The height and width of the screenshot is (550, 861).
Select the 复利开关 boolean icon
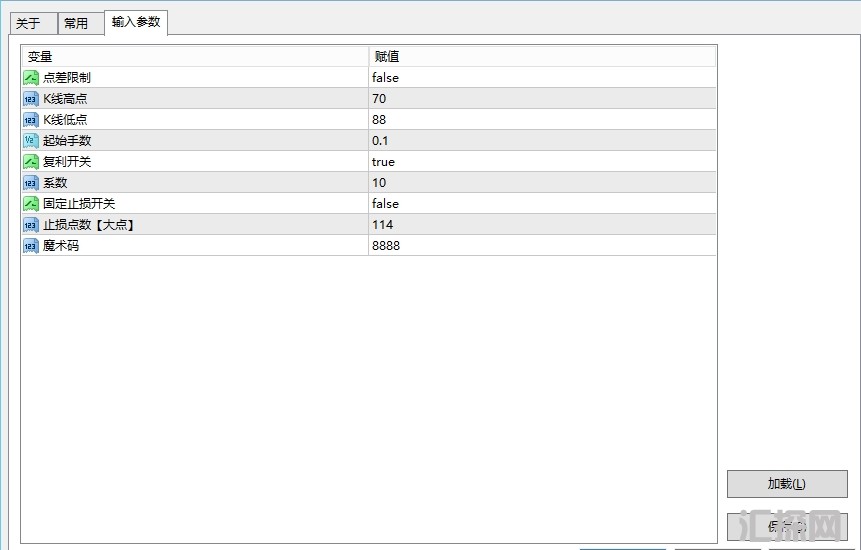pyautogui.click(x=31, y=161)
